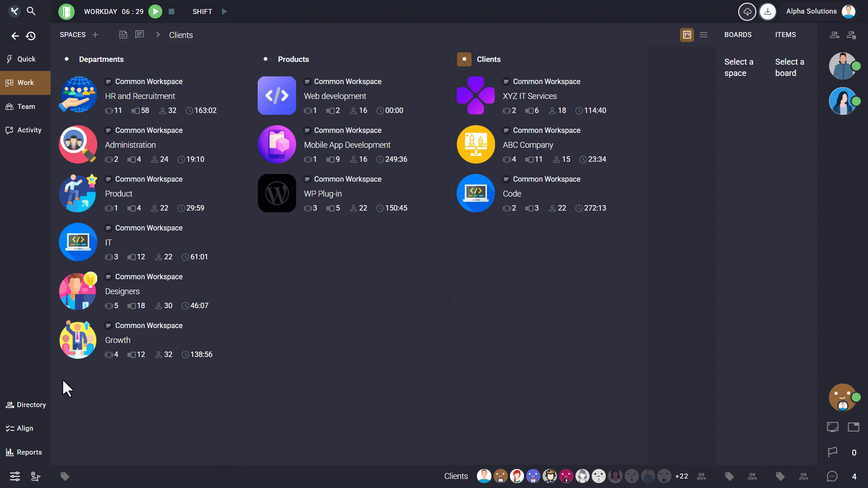
Task: Switch to list view layout
Action: pyautogui.click(x=703, y=35)
